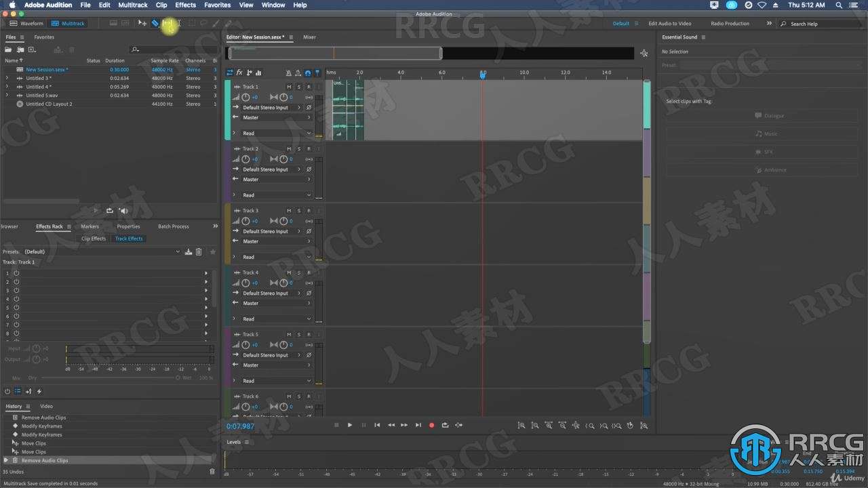Screen dimensions: 868x488
Task: Open the effects Presets dropdown
Action: (102, 251)
